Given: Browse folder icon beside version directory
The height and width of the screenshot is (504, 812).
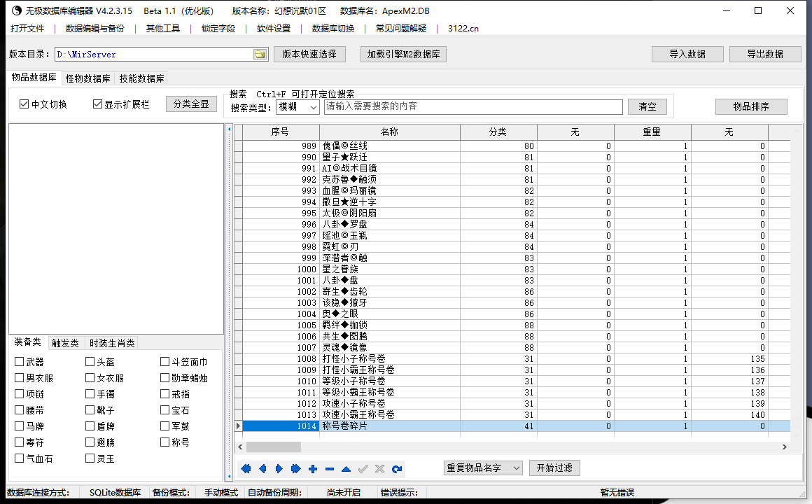Looking at the screenshot, I should 260,55.
